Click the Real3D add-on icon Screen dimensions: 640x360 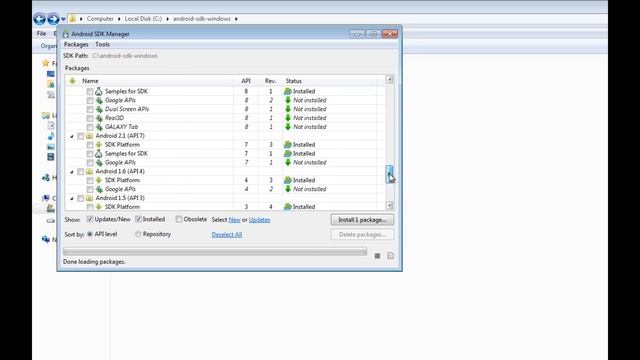point(99,118)
